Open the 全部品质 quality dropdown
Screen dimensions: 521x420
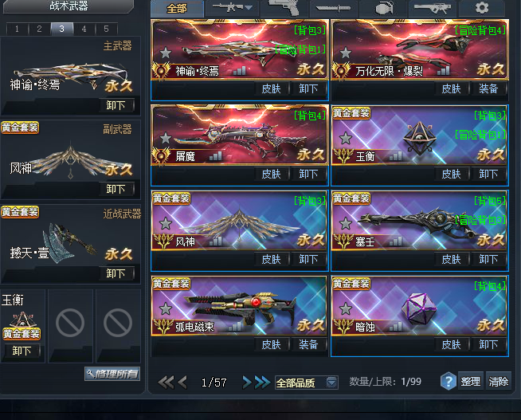(x=307, y=383)
